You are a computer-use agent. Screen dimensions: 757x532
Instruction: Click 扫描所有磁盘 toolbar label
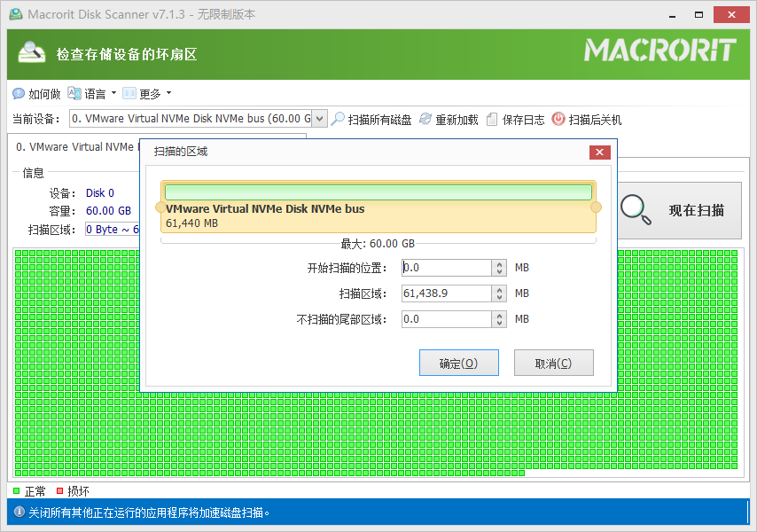click(379, 120)
